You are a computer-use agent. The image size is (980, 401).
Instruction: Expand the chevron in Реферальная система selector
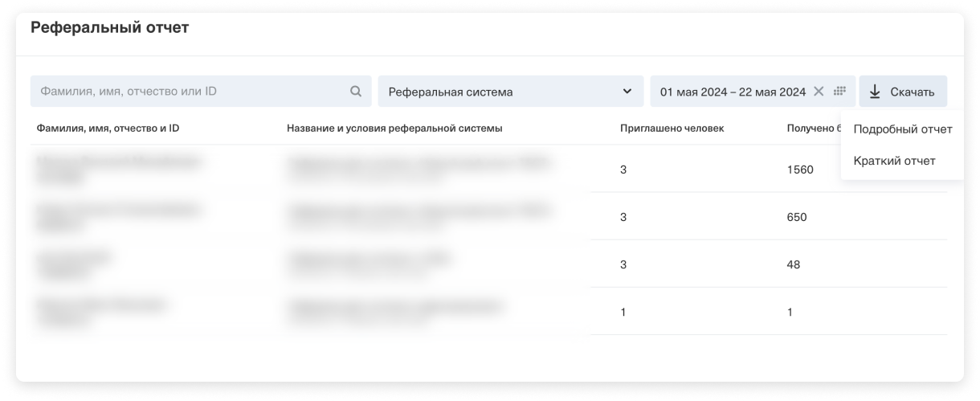point(627,92)
